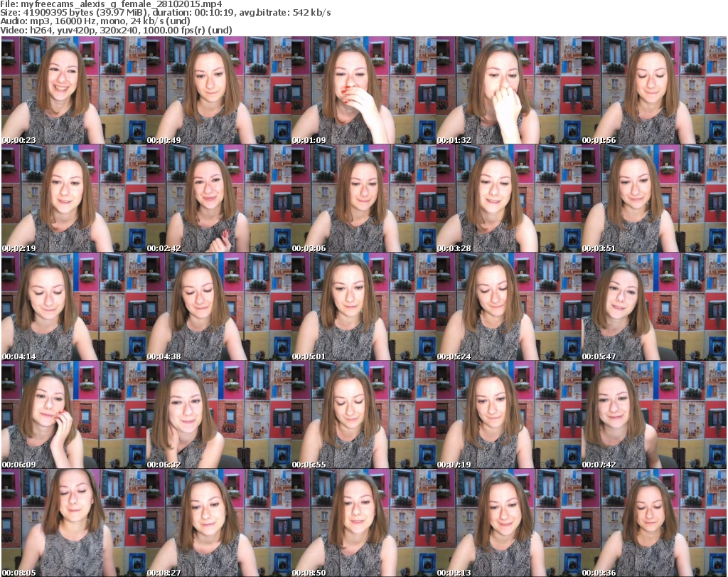Select the 00:06:32 frame

[219, 415]
